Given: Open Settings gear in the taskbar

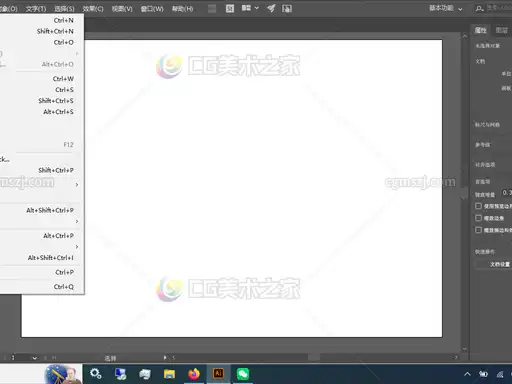Looking at the screenshot, I should pyautogui.click(x=96, y=374).
